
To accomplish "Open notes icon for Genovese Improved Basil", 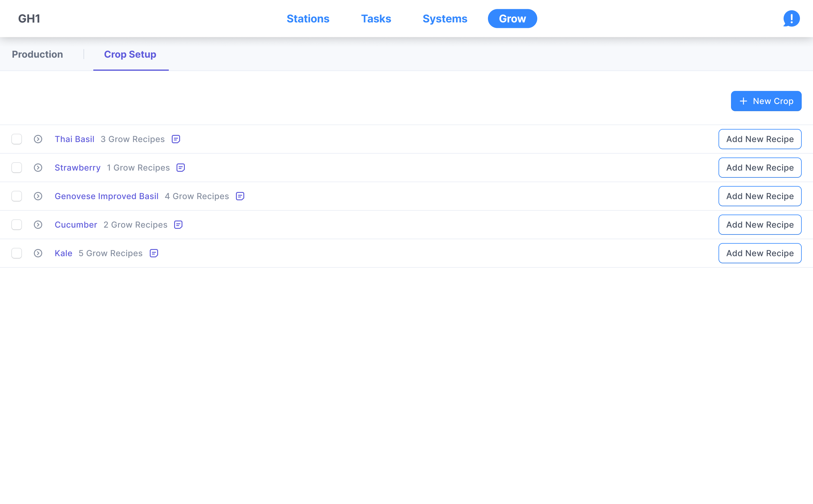I will tap(240, 196).
